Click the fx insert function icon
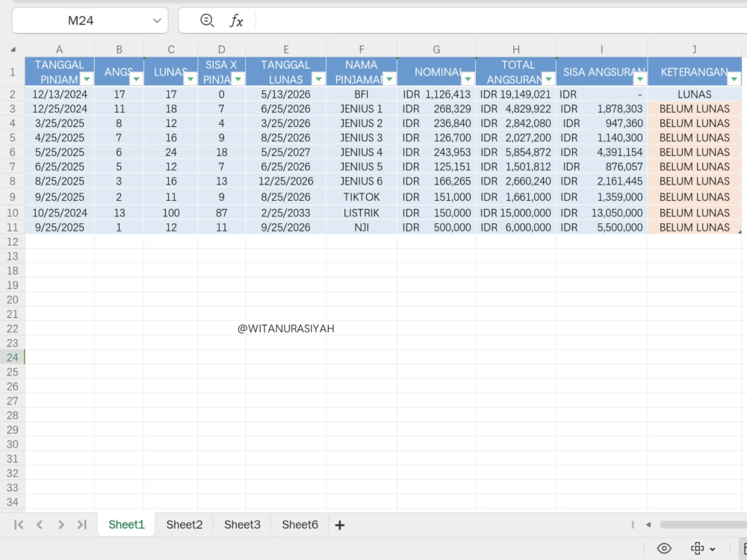This screenshot has height=560, width=747. pos(236,20)
